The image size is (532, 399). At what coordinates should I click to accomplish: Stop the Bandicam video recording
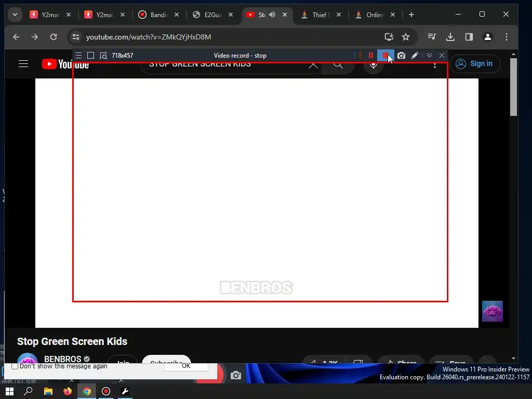click(385, 55)
